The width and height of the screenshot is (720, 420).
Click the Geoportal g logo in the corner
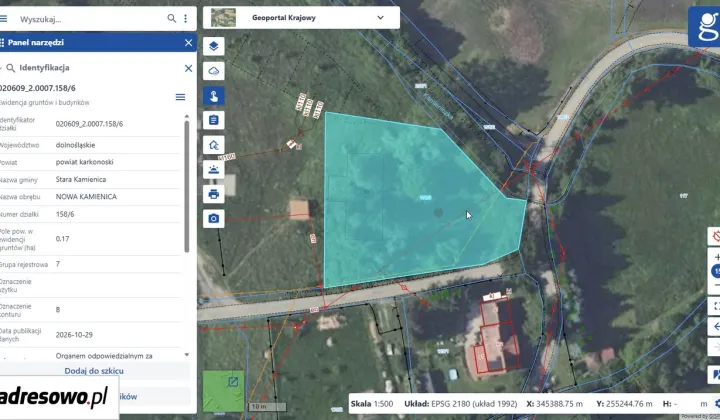click(x=705, y=27)
